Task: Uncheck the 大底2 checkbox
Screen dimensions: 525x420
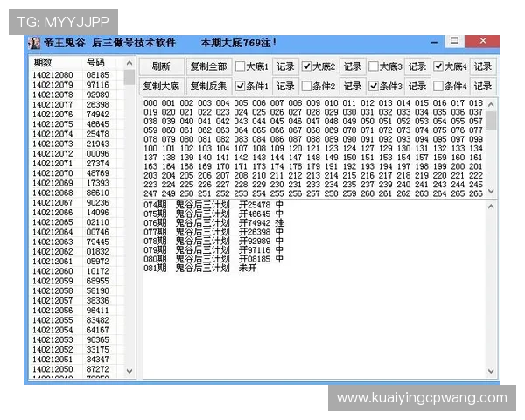Action: [x=307, y=66]
